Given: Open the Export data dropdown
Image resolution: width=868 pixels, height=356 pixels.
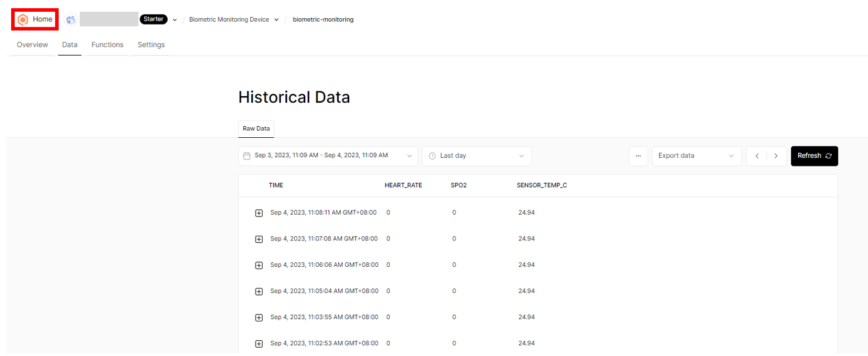Looking at the screenshot, I should [x=697, y=156].
